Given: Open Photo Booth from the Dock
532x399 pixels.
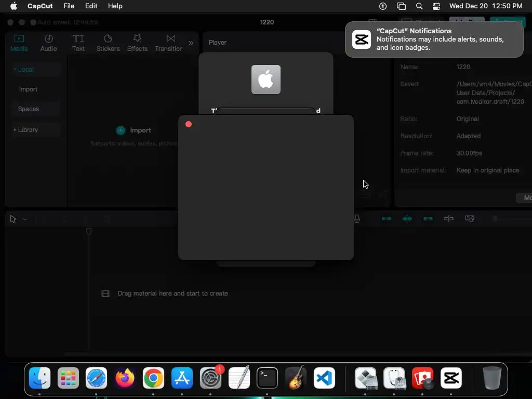Looking at the screenshot, I should [422, 378].
